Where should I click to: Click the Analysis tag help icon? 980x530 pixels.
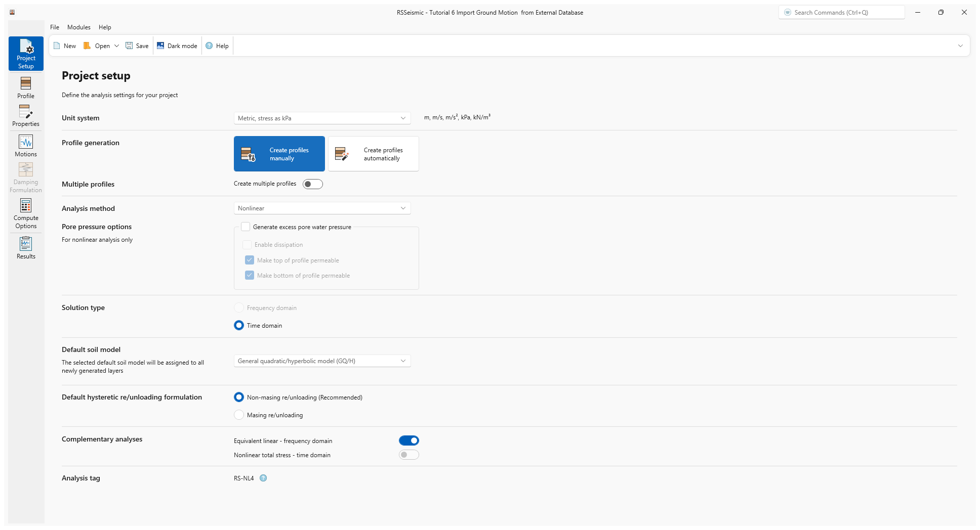[x=263, y=478]
